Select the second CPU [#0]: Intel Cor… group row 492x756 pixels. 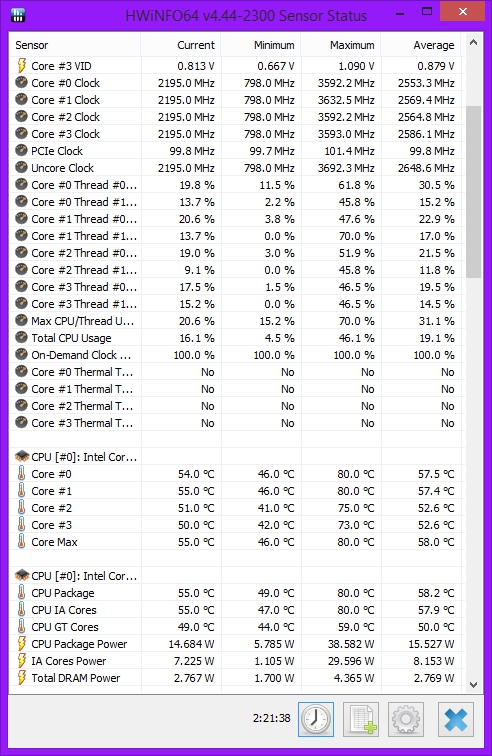tap(235, 576)
